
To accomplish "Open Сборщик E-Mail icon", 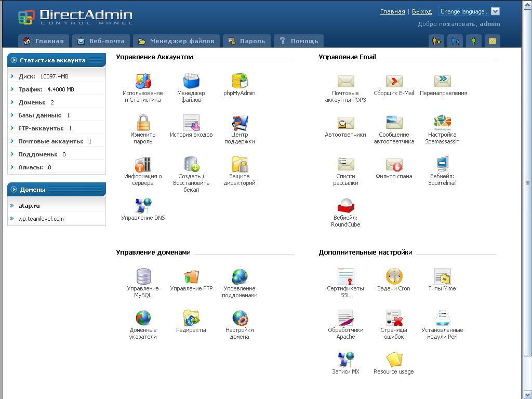I will 394,81.
